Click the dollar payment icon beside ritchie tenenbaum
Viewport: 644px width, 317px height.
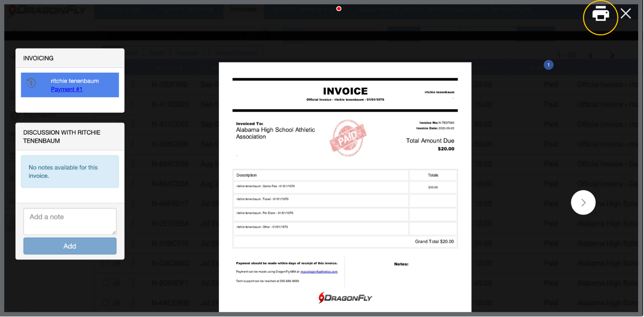[31, 83]
